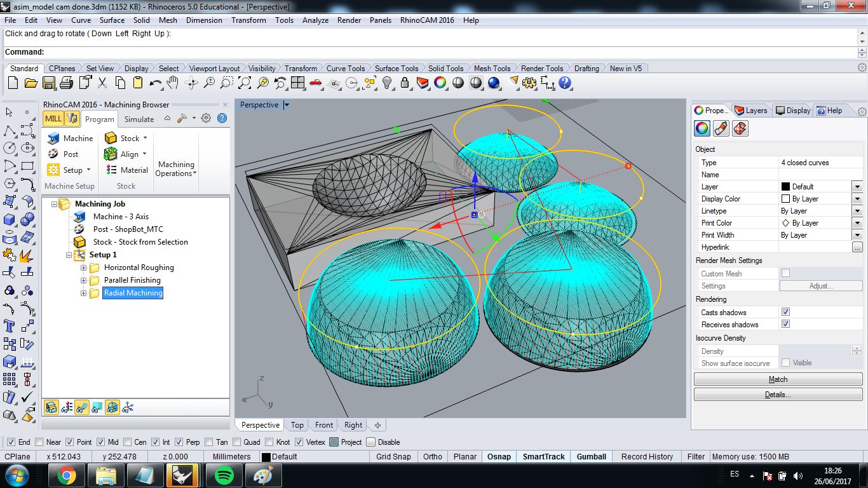Image resolution: width=868 pixels, height=488 pixels.
Task: Click the New file icon
Action: pyautogui.click(x=13, y=83)
